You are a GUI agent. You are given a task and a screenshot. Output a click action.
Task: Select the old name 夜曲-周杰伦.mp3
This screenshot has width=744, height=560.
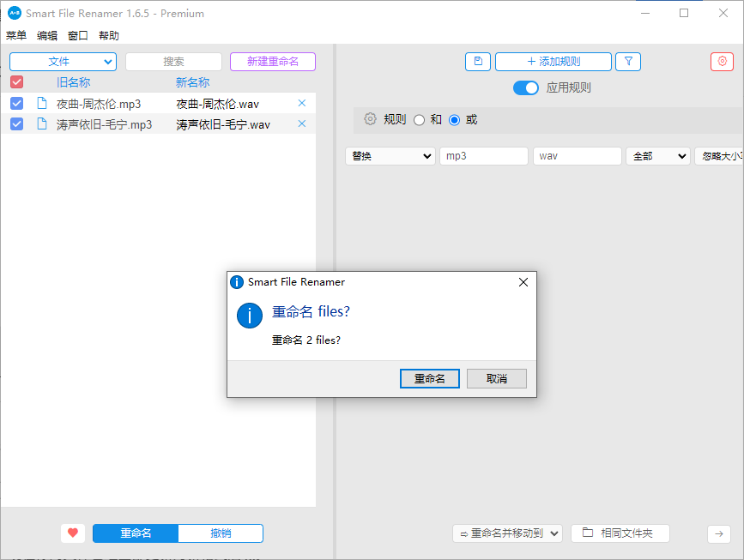pyautogui.click(x=99, y=104)
